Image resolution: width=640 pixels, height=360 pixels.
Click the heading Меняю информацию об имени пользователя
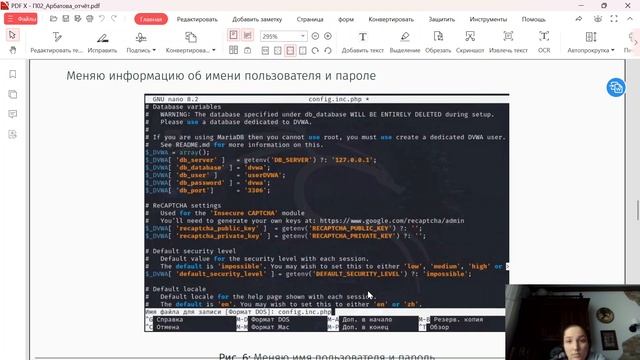click(221, 76)
